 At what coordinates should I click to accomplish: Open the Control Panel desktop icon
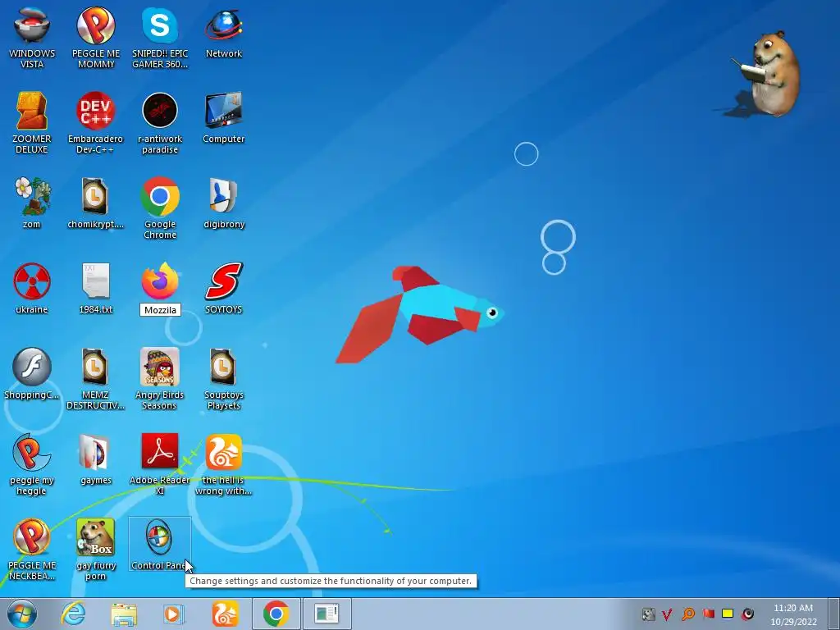[x=160, y=544]
